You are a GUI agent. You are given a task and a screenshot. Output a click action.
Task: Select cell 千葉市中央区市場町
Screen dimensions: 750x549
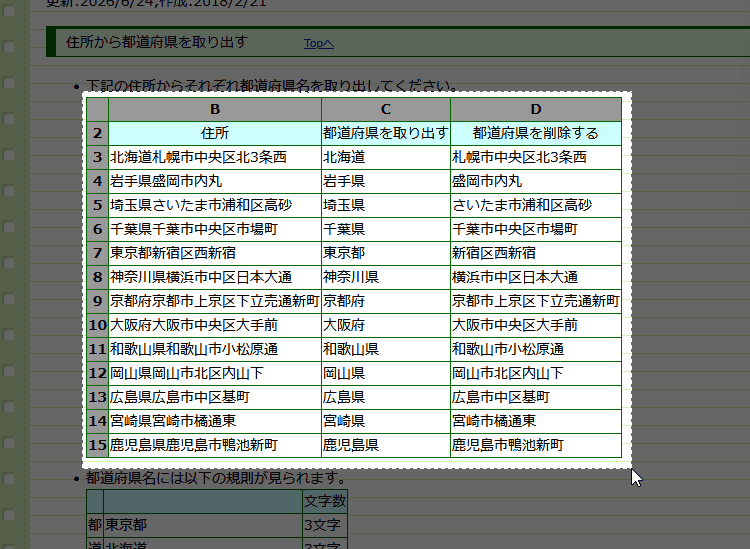[536, 229]
